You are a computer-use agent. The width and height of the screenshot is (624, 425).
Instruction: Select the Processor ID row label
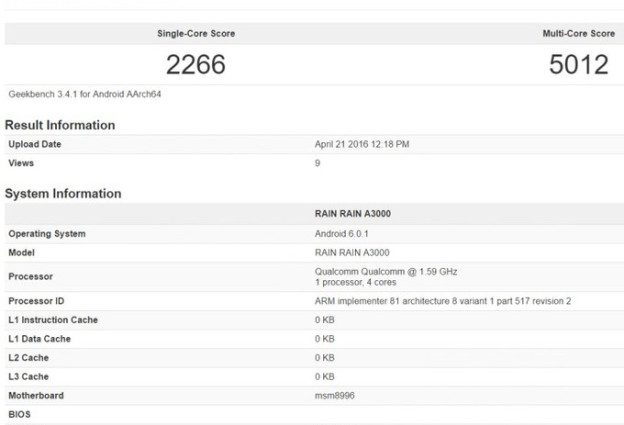click(x=36, y=301)
